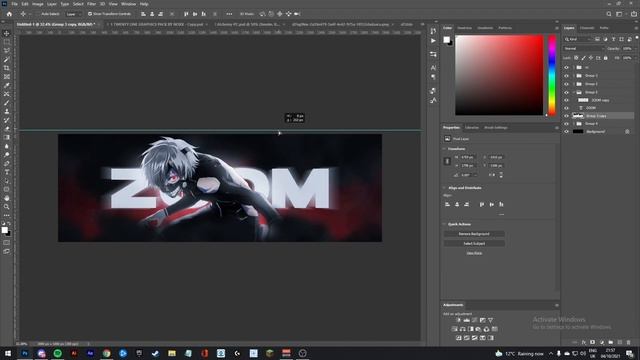
Task: Select the Crop tool
Action: pyautogui.click(x=7, y=68)
